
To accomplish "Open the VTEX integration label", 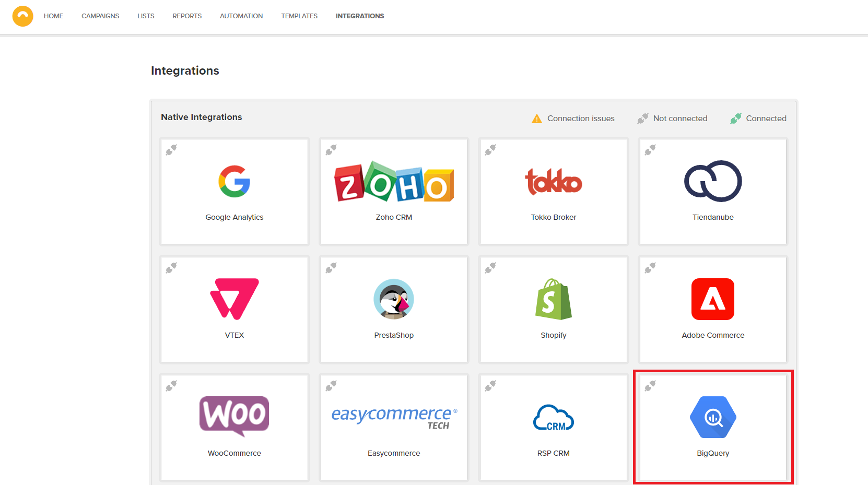I will click(234, 335).
